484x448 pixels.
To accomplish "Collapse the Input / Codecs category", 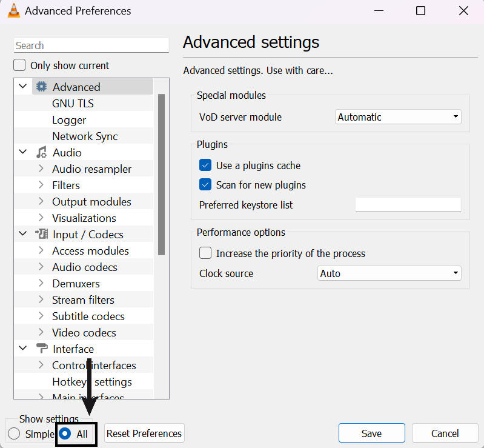I will point(23,233).
